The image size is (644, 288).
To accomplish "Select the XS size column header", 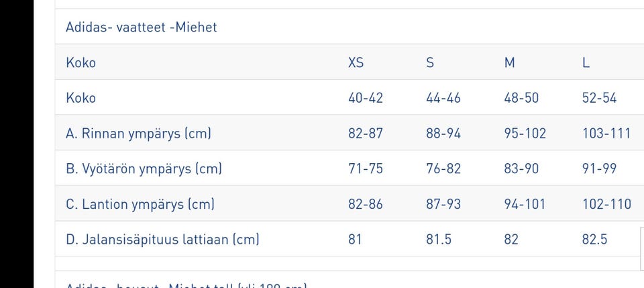I will (356, 62).
